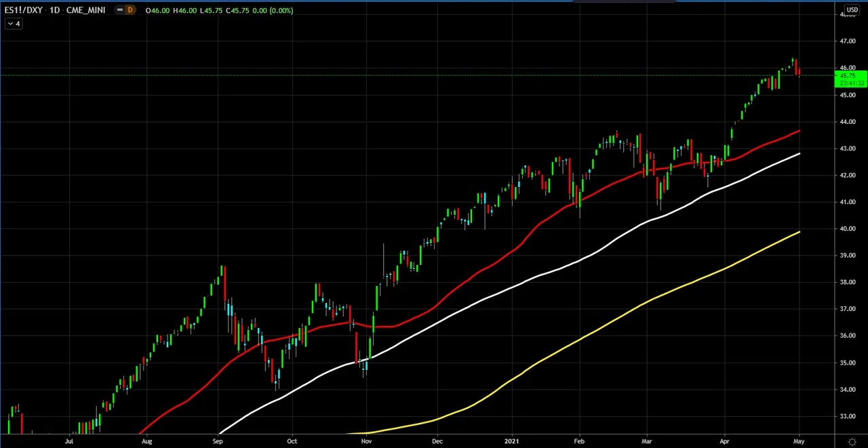868x448 pixels.
Task: Click the May label on time axis
Action: 799,441
